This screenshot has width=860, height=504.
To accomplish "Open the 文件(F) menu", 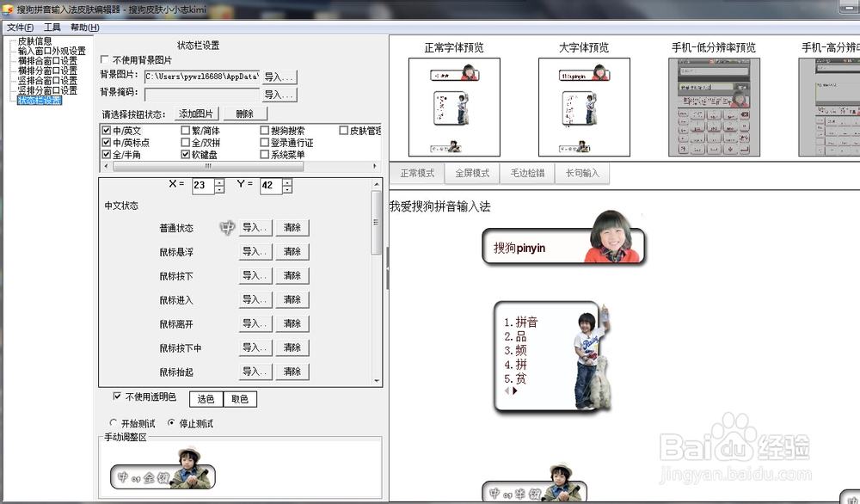I will (21, 28).
